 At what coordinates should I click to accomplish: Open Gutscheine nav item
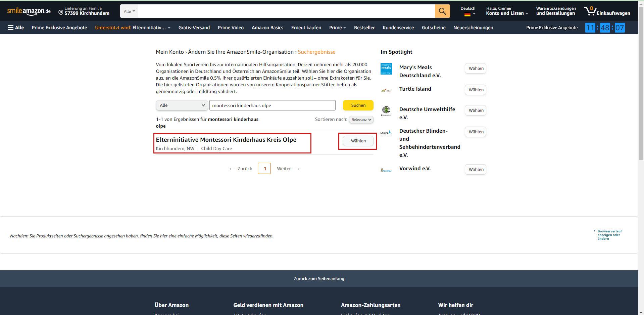tap(434, 28)
